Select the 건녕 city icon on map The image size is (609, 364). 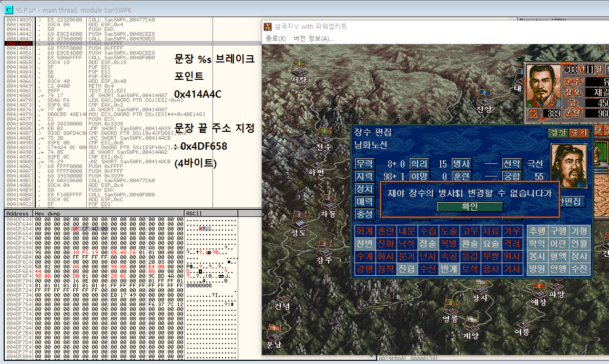click(283, 299)
